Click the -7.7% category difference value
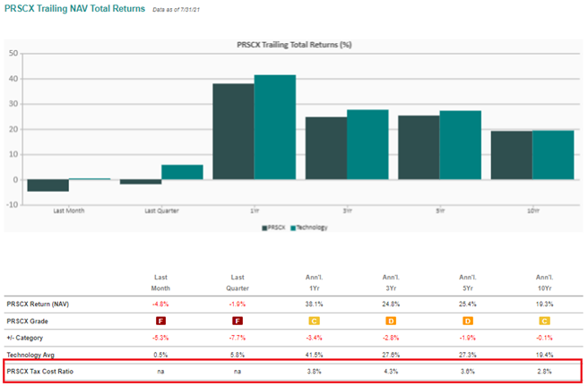 [x=238, y=338]
